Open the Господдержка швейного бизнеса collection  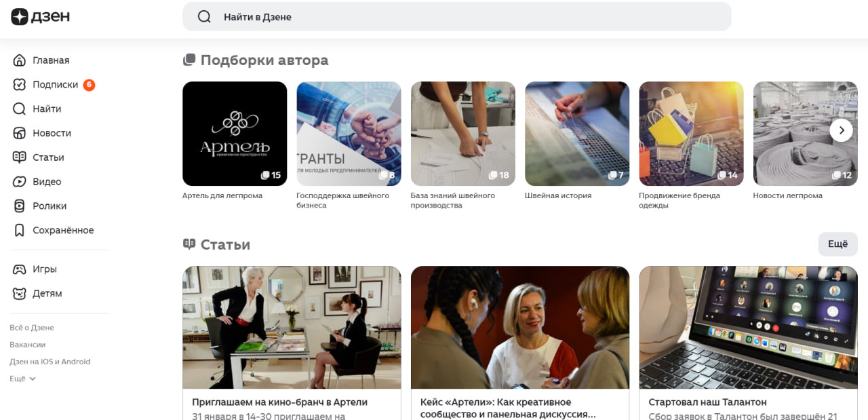(349, 146)
